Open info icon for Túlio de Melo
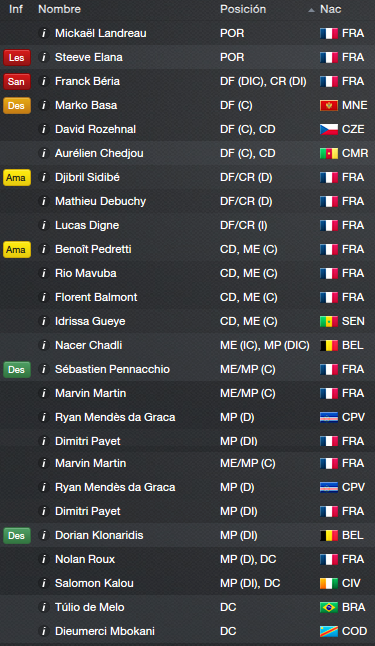Screen dimensions: 375x646 coord(44,607)
